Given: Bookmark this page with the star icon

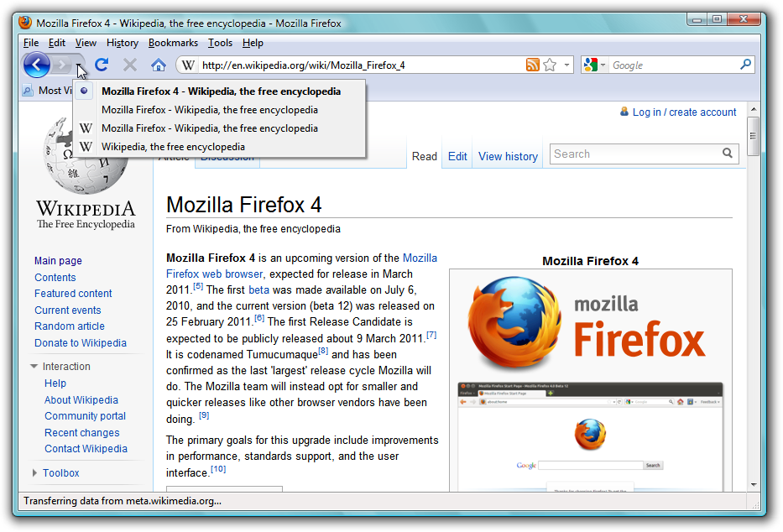Looking at the screenshot, I should 550,65.
